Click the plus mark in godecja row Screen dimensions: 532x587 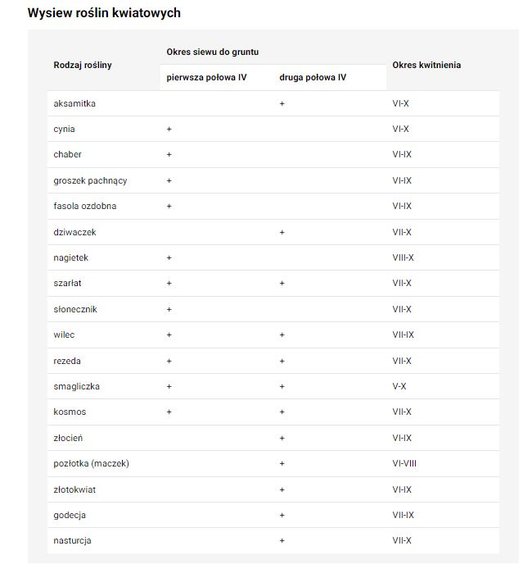(282, 515)
